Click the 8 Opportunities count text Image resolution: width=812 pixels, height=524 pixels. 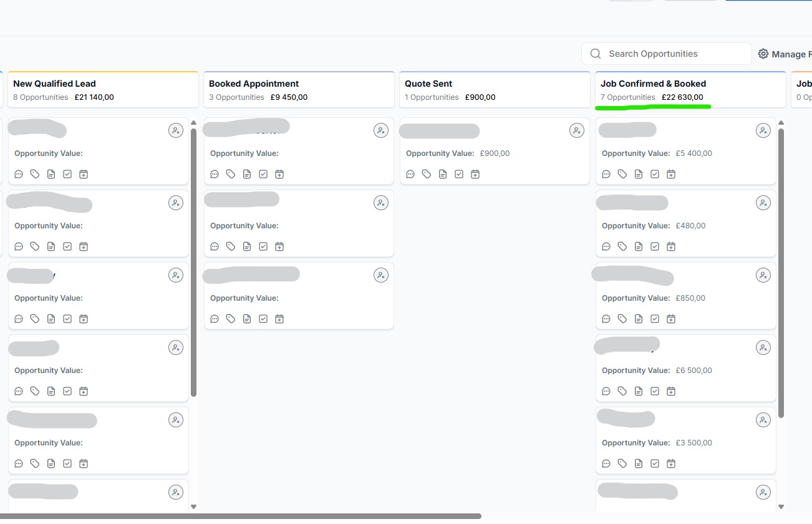coord(40,97)
